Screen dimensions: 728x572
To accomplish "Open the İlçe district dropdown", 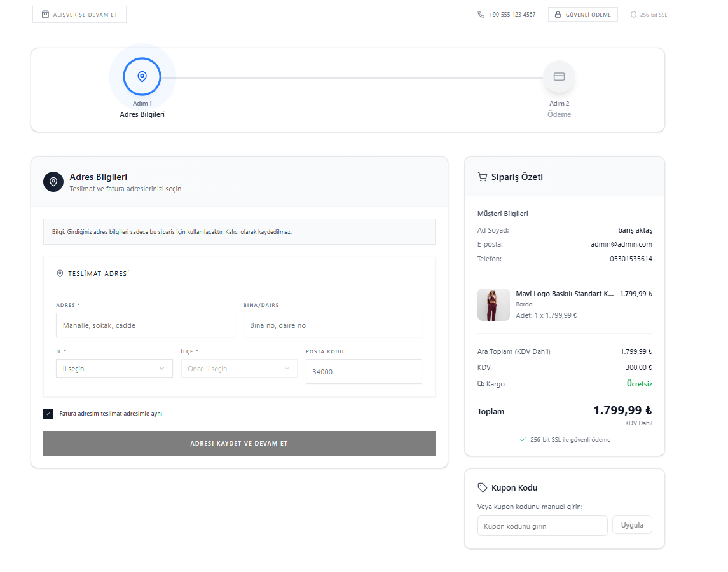I will click(x=238, y=369).
